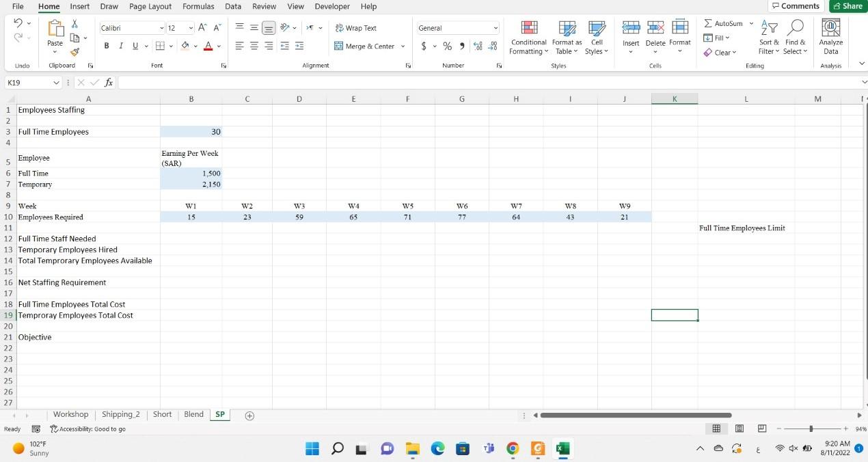Open Chrome from the taskbar

pos(512,449)
